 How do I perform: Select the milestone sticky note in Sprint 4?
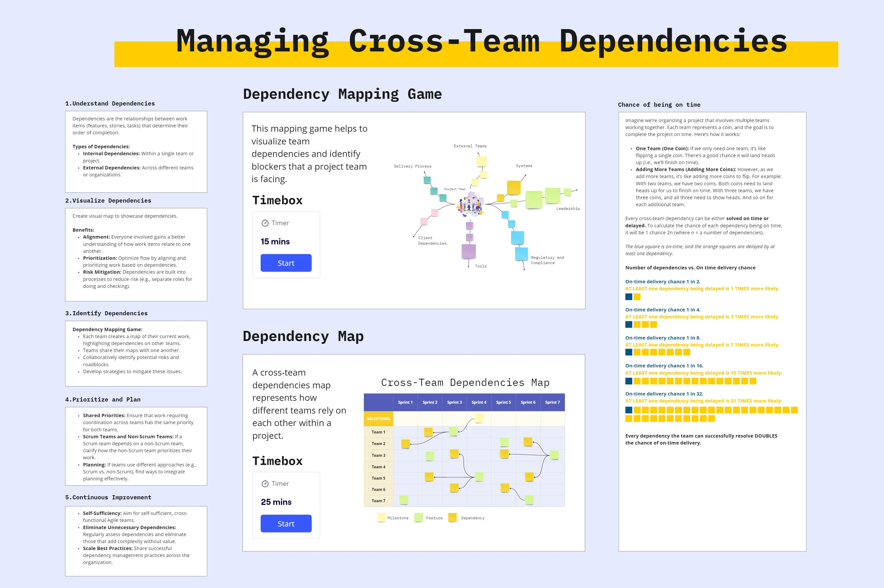(479, 419)
